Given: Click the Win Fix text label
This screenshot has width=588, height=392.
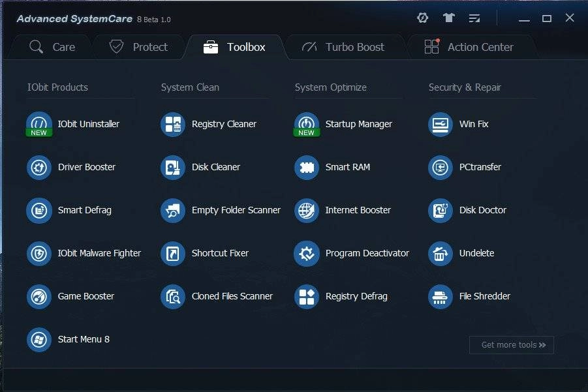Looking at the screenshot, I should coord(474,124).
